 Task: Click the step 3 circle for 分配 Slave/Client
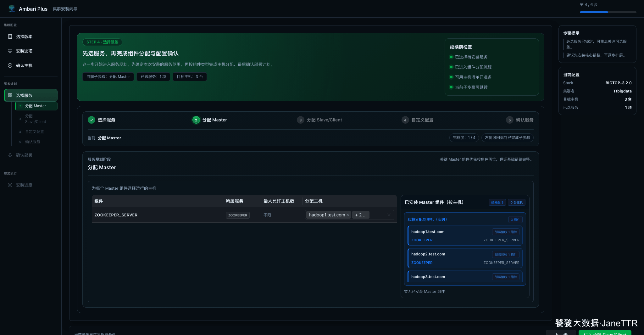(301, 120)
